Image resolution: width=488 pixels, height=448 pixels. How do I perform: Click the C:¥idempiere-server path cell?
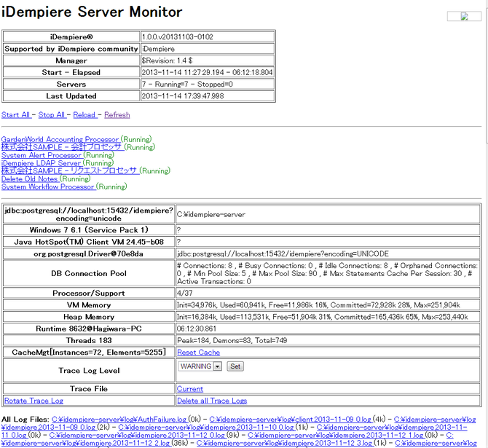tap(328, 214)
